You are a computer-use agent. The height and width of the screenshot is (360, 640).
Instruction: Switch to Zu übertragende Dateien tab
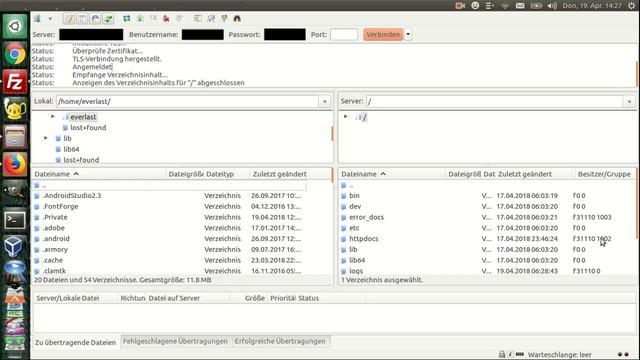pos(76,342)
